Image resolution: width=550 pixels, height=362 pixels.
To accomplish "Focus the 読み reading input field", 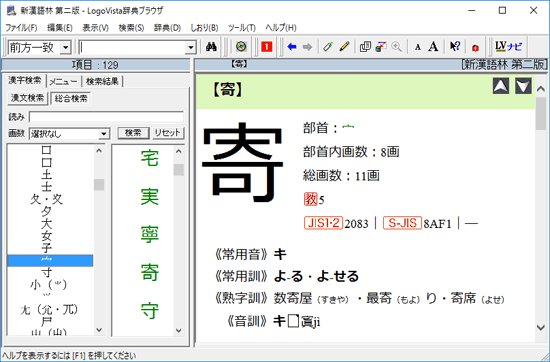I will click(x=106, y=117).
